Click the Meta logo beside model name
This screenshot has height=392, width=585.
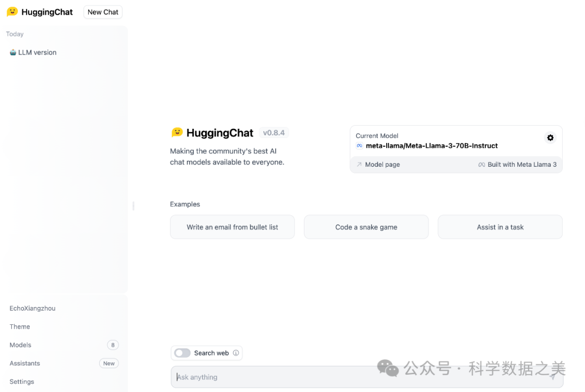(359, 146)
